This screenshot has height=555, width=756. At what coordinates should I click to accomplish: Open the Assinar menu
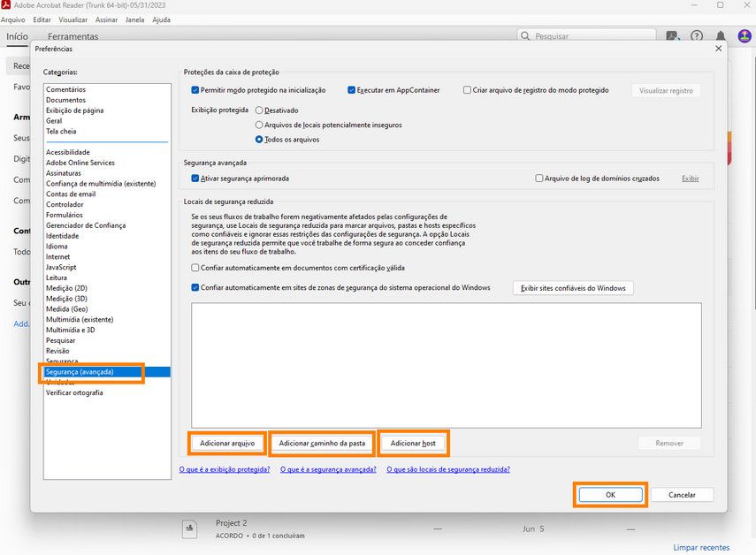pos(107,19)
